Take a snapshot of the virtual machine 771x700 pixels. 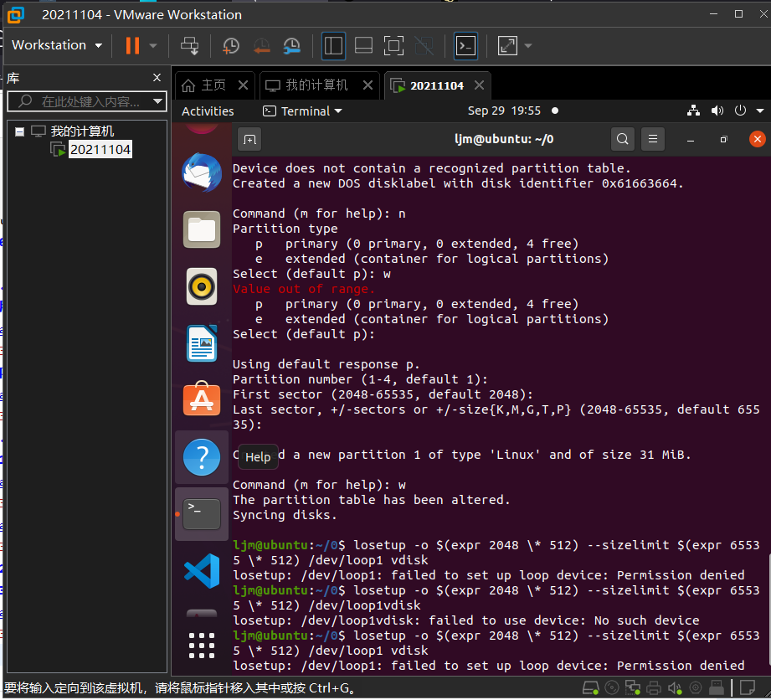coord(230,46)
